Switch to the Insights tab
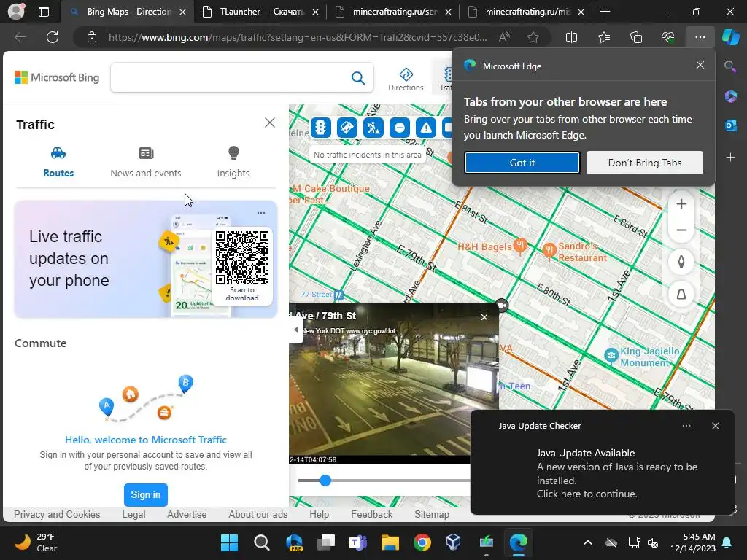 pos(233,163)
